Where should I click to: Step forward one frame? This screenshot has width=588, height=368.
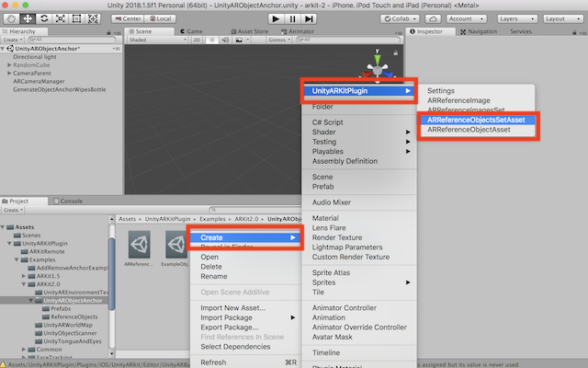tap(309, 18)
